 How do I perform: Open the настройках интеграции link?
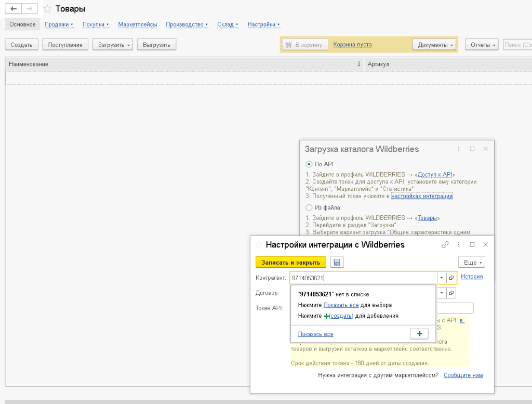click(x=422, y=196)
